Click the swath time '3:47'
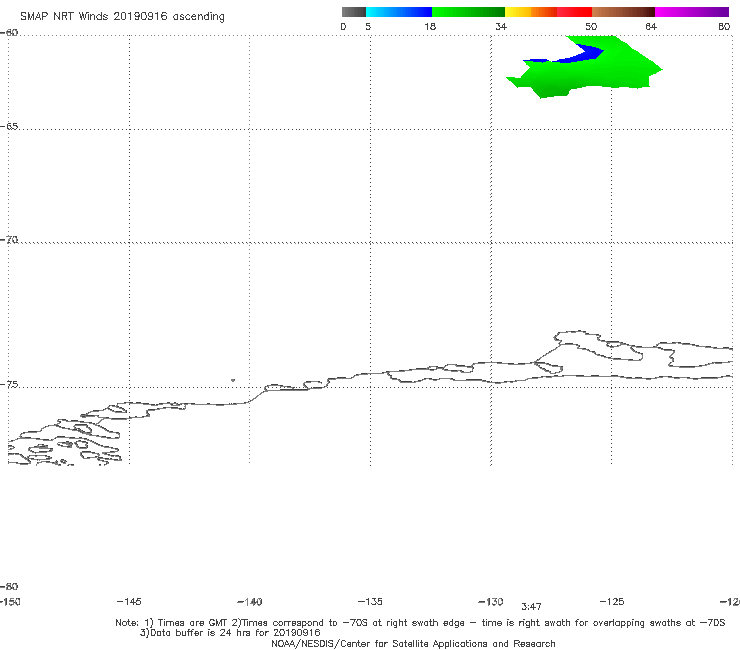 [531, 607]
